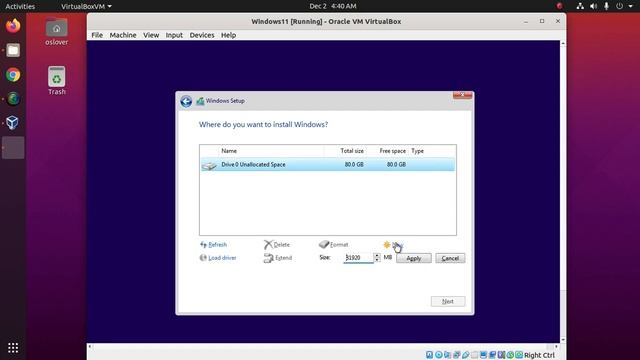Open Google Chrome from the dock

[x=13, y=75]
